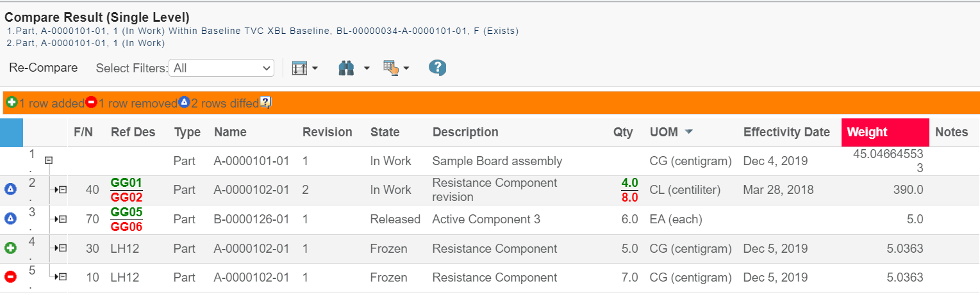Viewport: 980px width, 295px height.
Task: Click the diff icon on row 3
Action: click(10, 219)
